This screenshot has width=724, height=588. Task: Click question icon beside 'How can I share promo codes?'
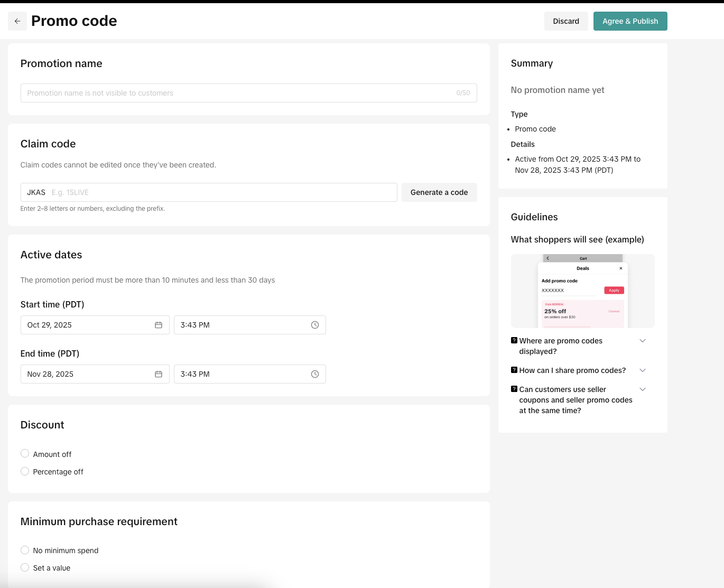[514, 370]
